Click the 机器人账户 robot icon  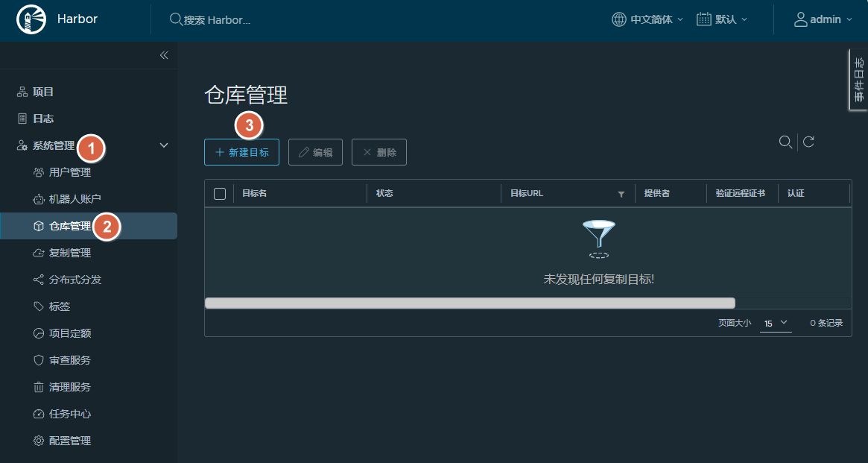[38, 199]
